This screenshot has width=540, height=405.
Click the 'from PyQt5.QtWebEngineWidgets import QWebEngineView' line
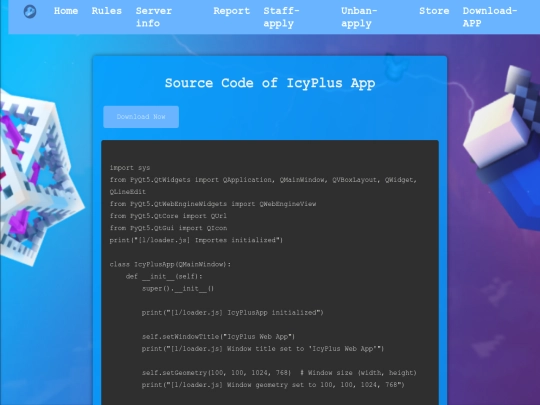click(213, 204)
